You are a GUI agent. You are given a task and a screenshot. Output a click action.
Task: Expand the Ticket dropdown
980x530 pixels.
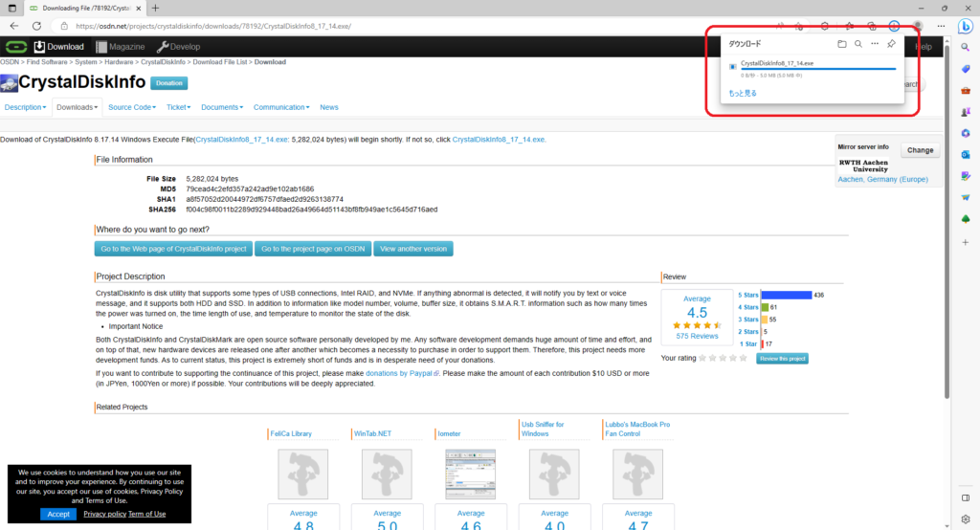click(x=178, y=107)
